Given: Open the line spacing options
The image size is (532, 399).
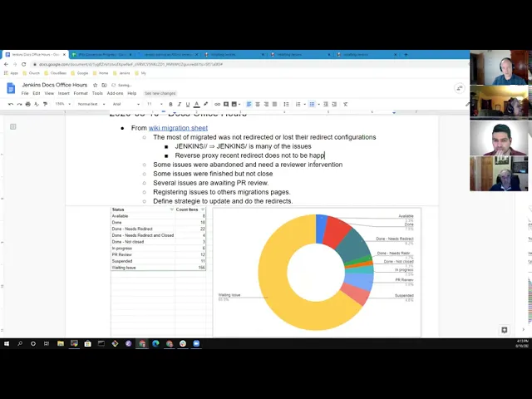Looking at the screenshot, I should (286, 104).
